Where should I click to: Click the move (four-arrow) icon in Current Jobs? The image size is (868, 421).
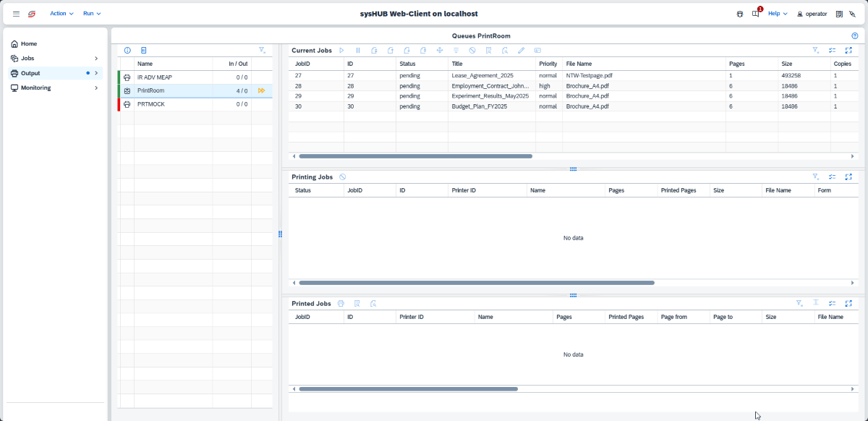click(x=440, y=51)
